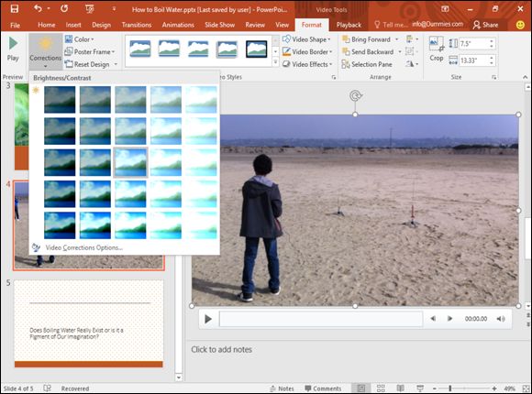Screen dimensions: 532x394
Task: Mute the video with volume icon
Action: pos(501,319)
